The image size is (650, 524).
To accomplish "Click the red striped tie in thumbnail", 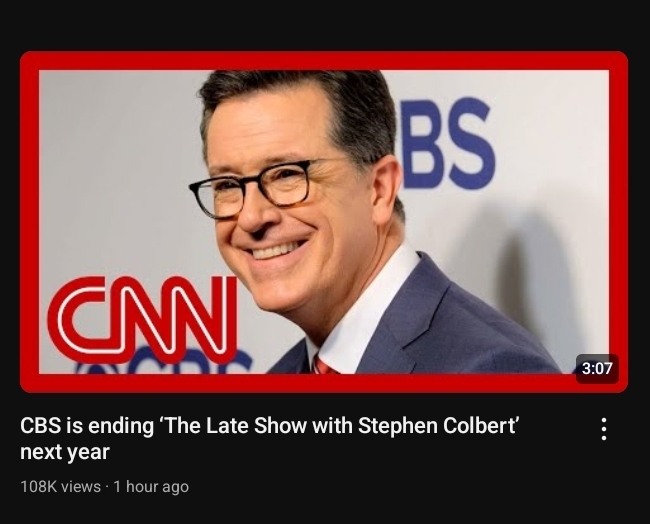I will click(325, 365).
